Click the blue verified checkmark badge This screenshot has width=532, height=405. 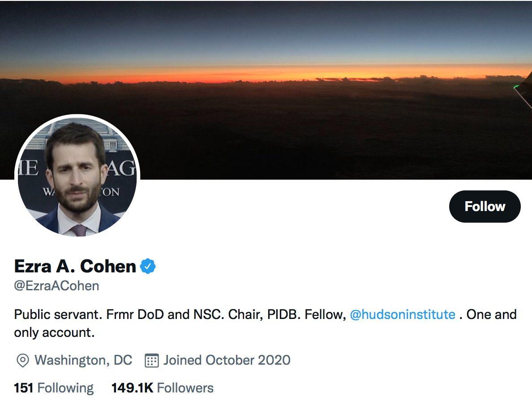pyautogui.click(x=148, y=267)
